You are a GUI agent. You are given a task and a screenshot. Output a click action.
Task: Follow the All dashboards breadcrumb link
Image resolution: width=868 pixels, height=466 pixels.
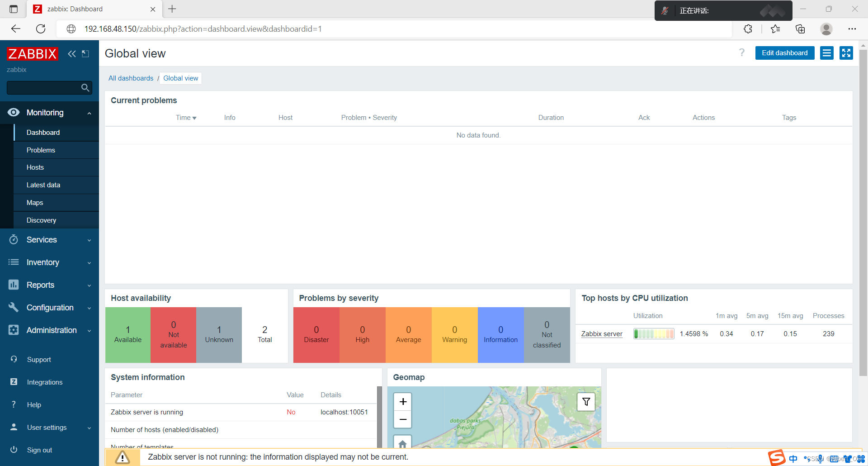pyautogui.click(x=131, y=78)
